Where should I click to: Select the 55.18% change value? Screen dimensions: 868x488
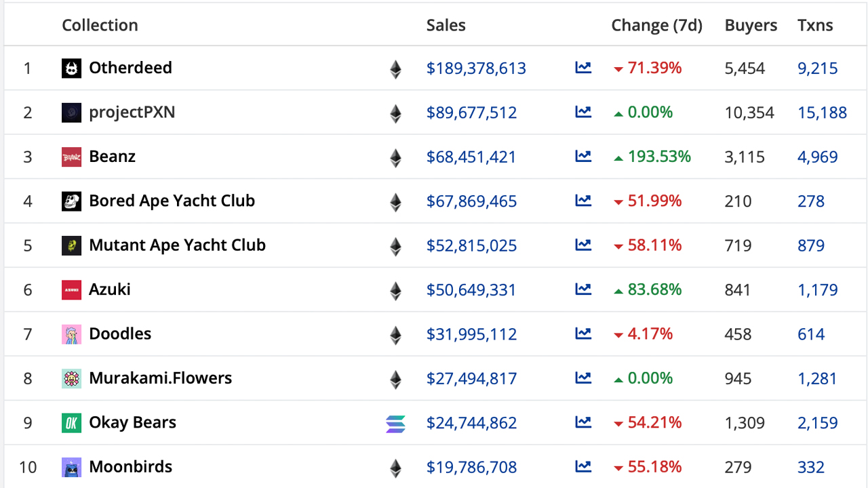pyautogui.click(x=655, y=466)
